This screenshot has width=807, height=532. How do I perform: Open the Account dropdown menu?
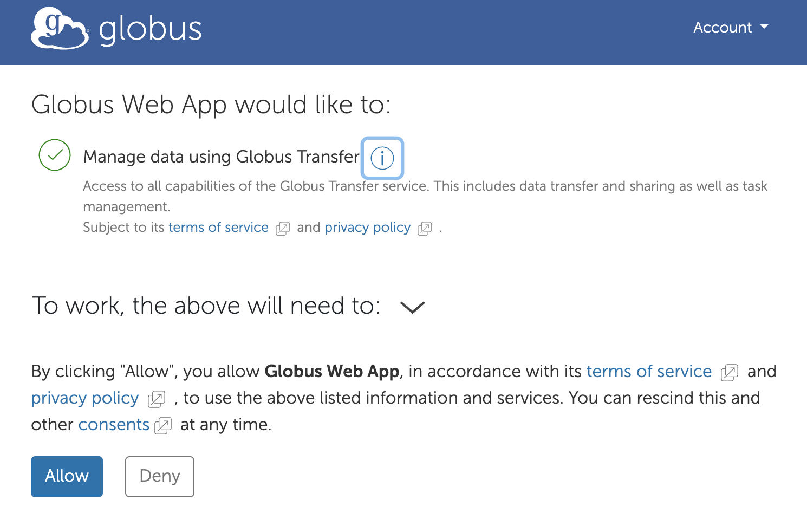tap(730, 27)
